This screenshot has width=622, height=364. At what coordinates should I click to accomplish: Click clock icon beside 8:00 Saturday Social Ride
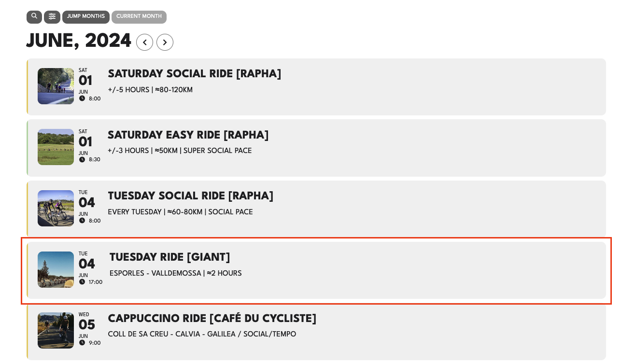[x=82, y=98]
